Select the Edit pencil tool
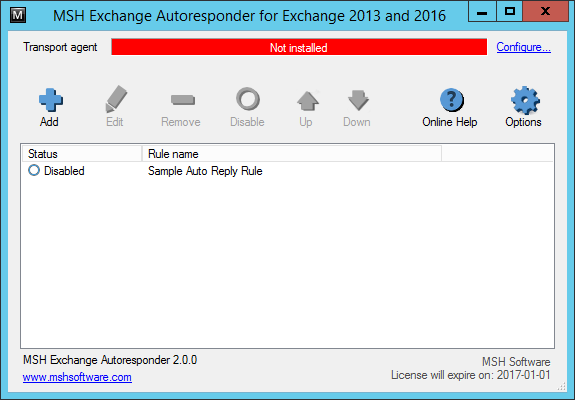575x400 pixels. 116,99
